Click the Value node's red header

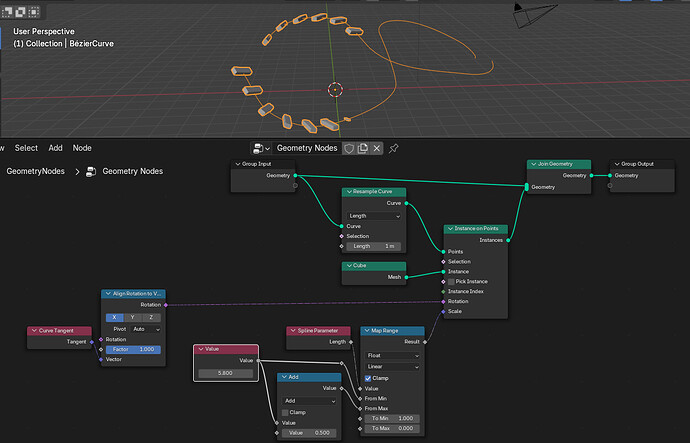pyautogui.click(x=226, y=349)
